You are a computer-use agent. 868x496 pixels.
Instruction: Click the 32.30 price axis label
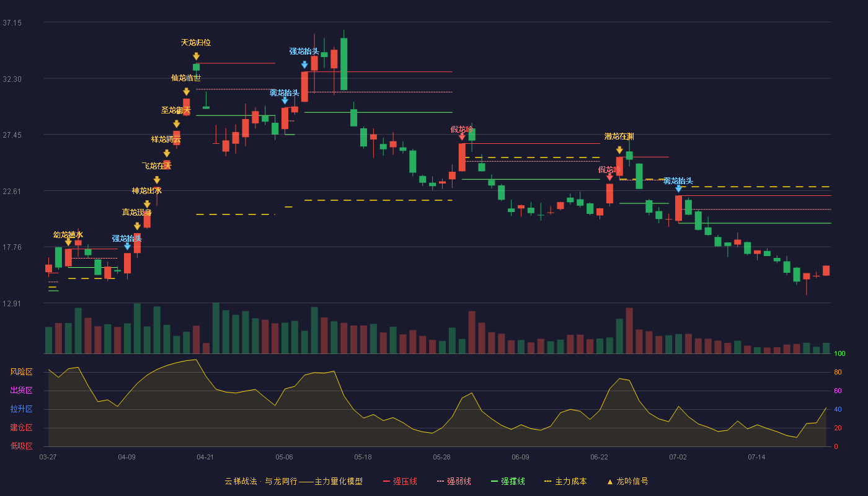[x=12, y=79]
